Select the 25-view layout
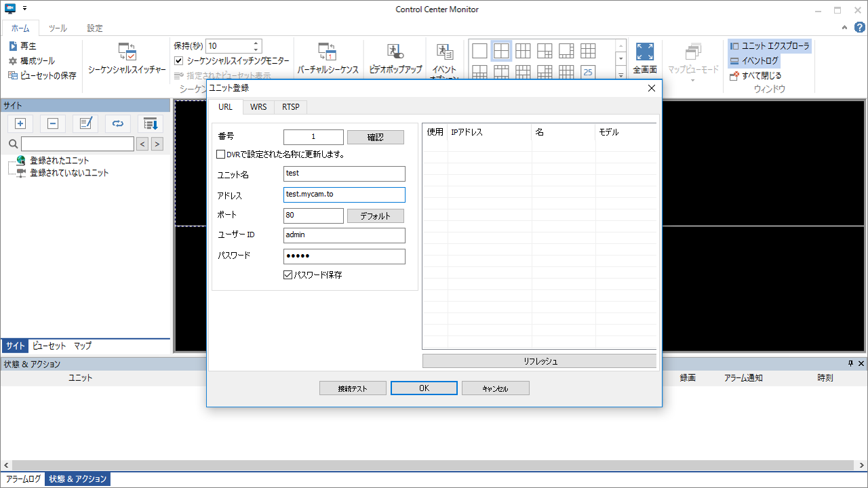 588,72
